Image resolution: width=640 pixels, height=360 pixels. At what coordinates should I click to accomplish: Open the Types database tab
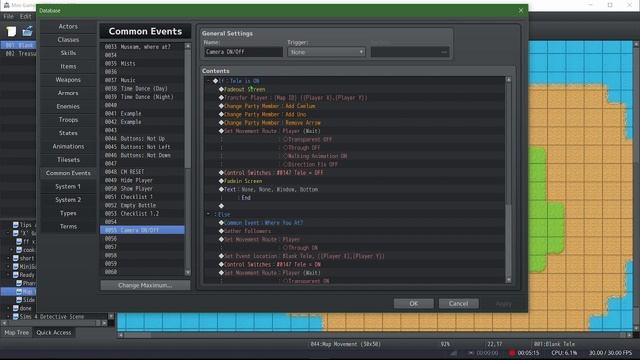pyautogui.click(x=68, y=213)
